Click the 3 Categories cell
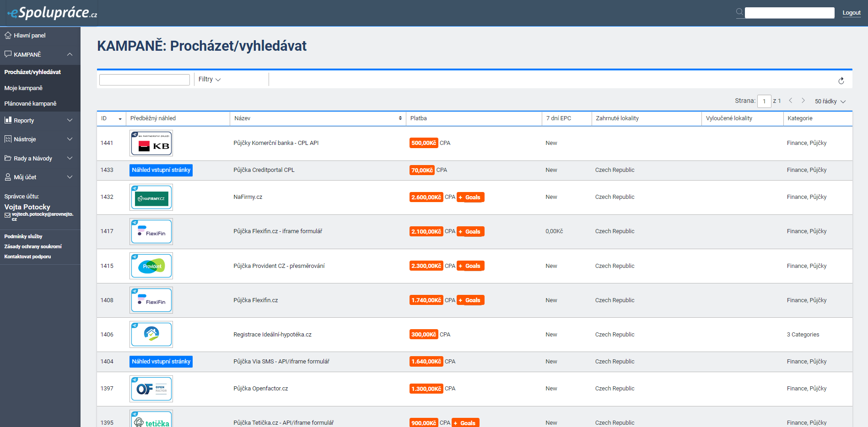868x427 pixels. point(803,335)
